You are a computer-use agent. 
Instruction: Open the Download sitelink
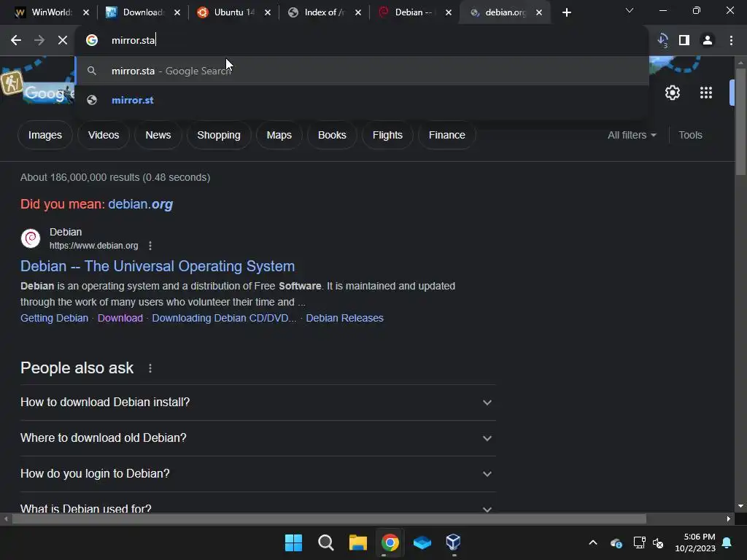120,318
